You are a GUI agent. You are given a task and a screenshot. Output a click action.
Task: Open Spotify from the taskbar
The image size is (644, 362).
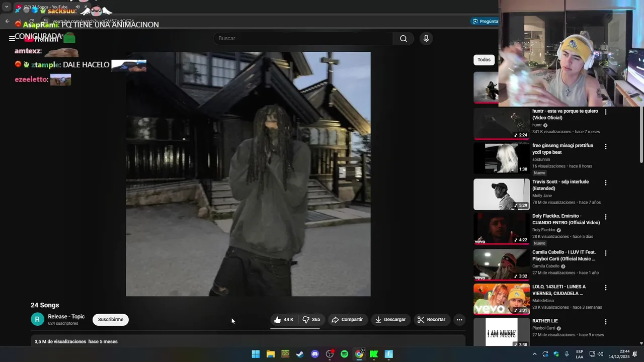(x=344, y=354)
